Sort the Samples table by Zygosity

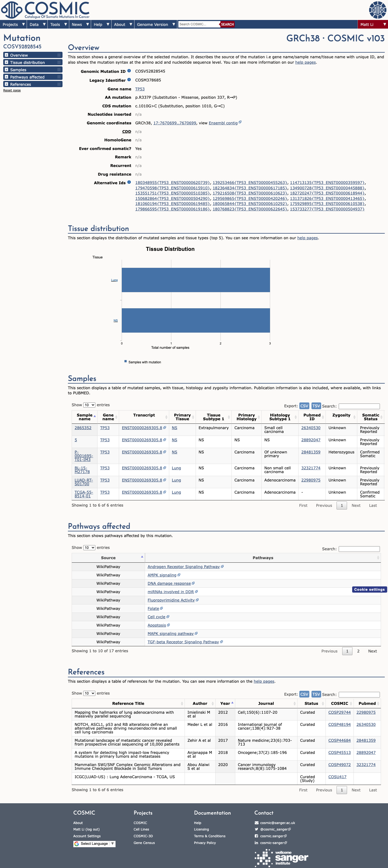tap(341, 417)
